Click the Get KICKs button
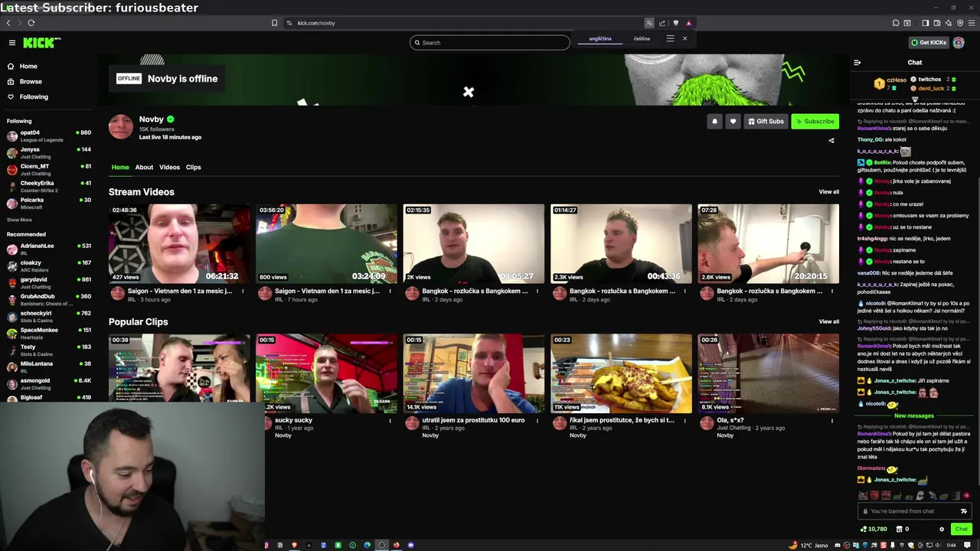 click(x=929, y=43)
